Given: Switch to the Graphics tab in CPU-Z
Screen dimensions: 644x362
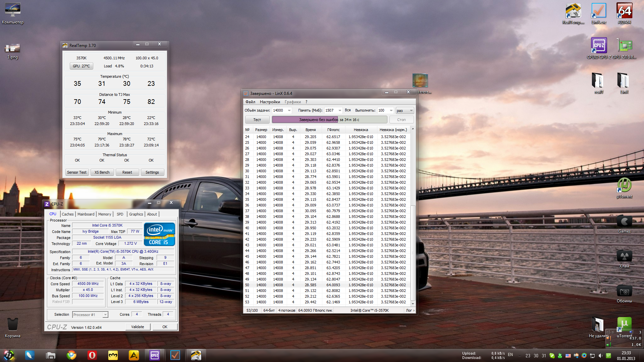Looking at the screenshot, I should [136, 214].
